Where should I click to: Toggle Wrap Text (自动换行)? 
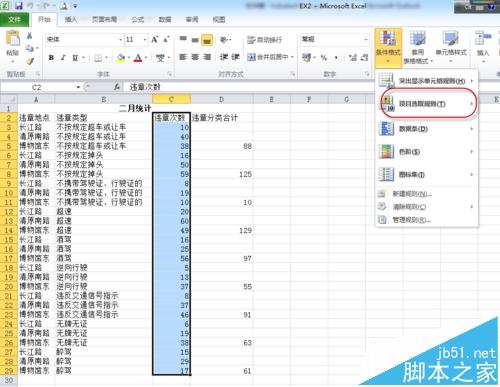point(265,40)
